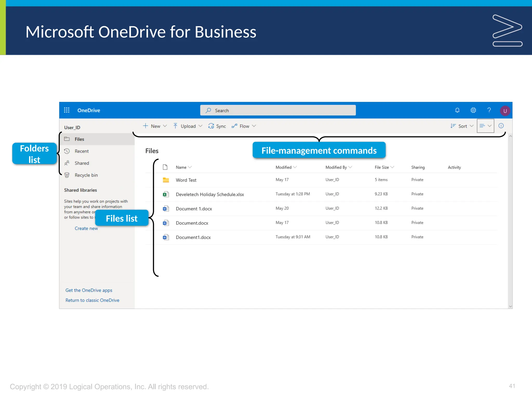532x399 pixels.
Task: Click the Excel icon for Develetech Holiday Schedule
Action: [x=166, y=194]
